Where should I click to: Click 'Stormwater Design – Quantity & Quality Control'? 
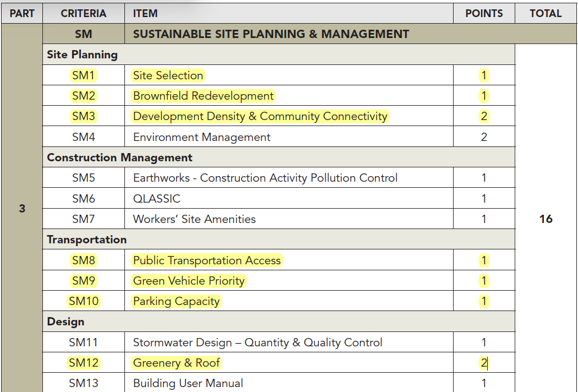(258, 342)
